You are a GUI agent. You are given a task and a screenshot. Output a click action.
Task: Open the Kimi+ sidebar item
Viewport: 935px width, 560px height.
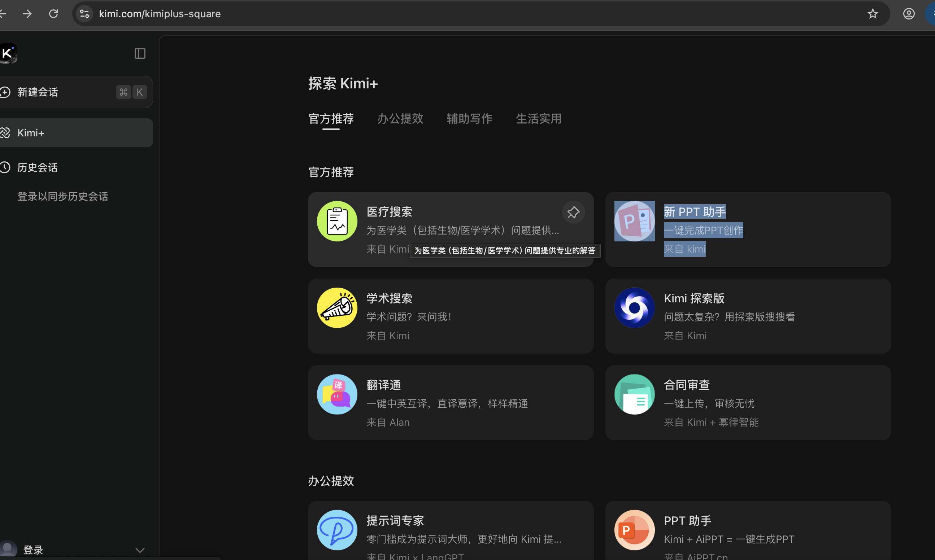pos(76,133)
